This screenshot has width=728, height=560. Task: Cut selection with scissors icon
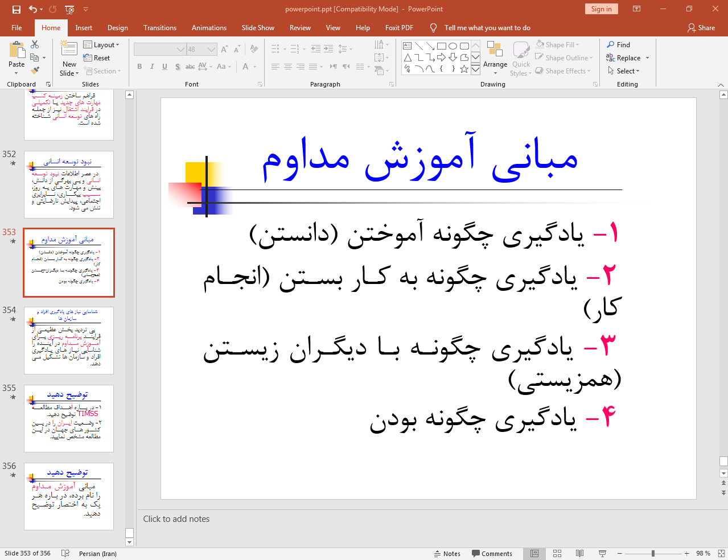pos(35,44)
